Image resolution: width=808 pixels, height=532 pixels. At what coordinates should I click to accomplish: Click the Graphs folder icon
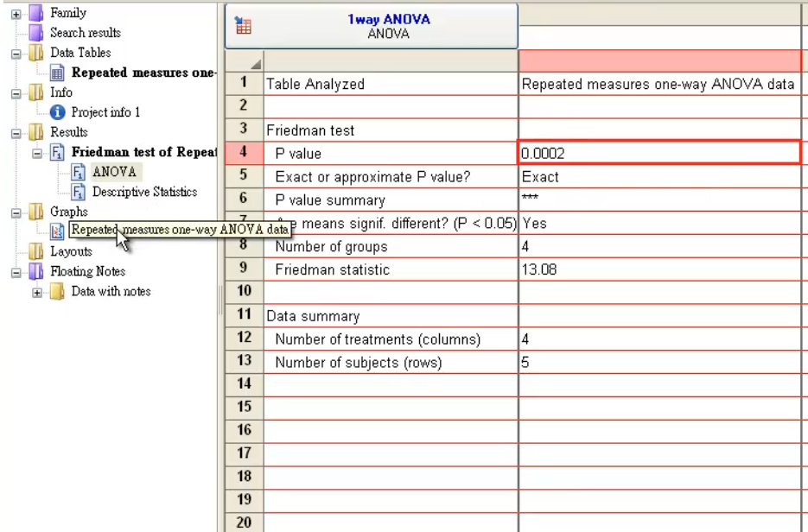36,212
